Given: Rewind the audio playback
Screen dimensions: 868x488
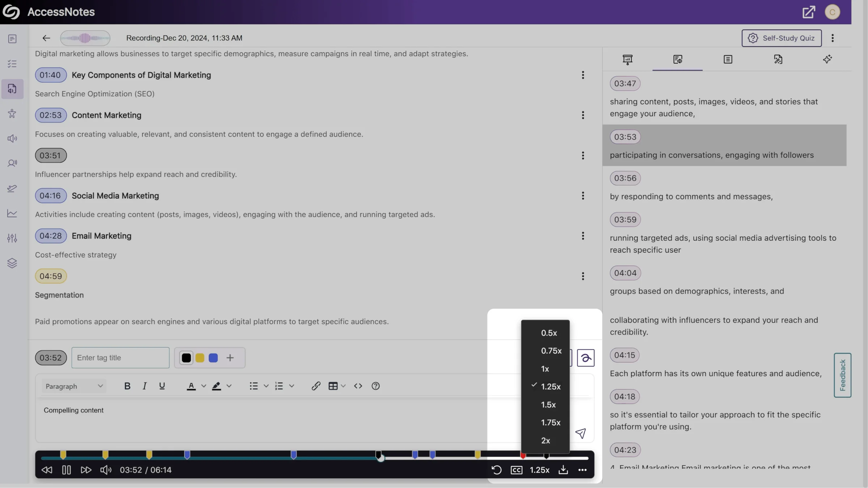Looking at the screenshot, I should point(47,470).
